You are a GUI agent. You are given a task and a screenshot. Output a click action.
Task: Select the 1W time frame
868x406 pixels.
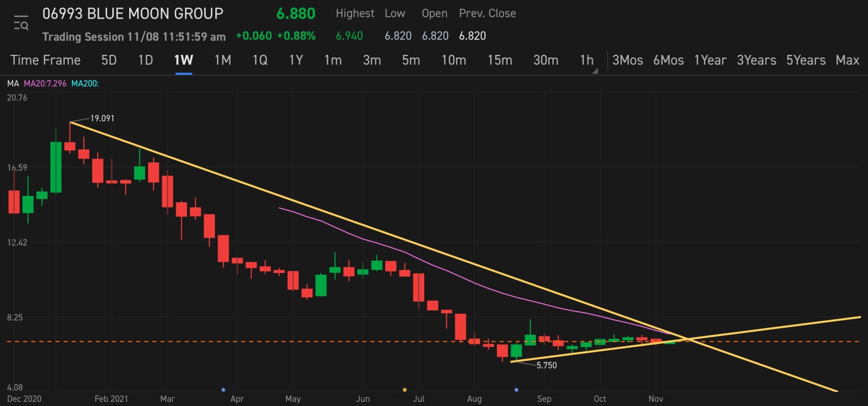(183, 60)
